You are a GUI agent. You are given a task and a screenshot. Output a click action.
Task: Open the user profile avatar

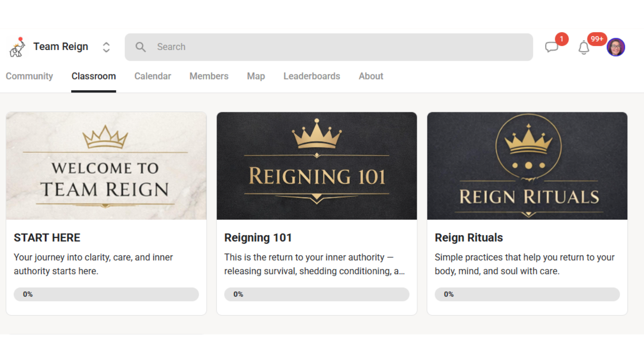[x=615, y=47]
